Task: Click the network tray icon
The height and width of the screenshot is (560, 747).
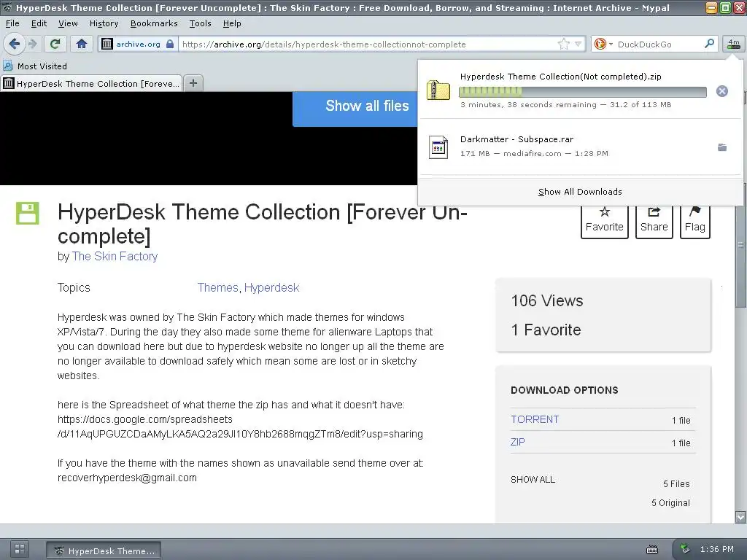Action: tap(685, 549)
